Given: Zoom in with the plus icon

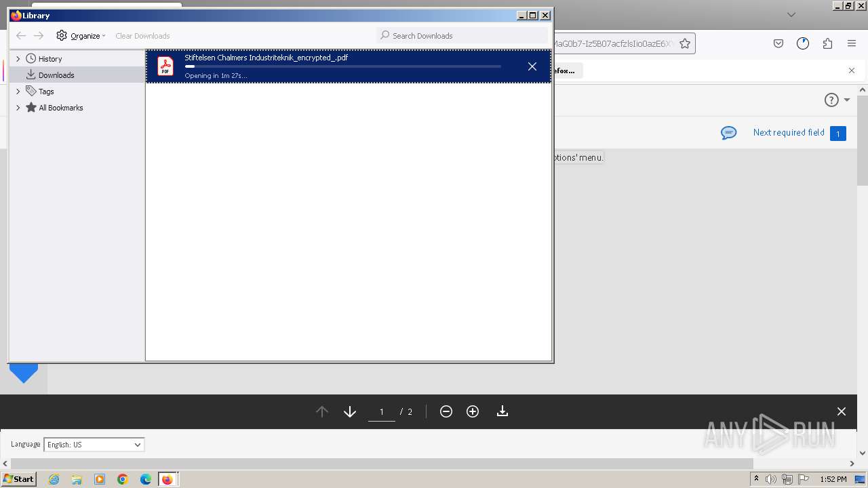Looking at the screenshot, I should [x=473, y=411].
